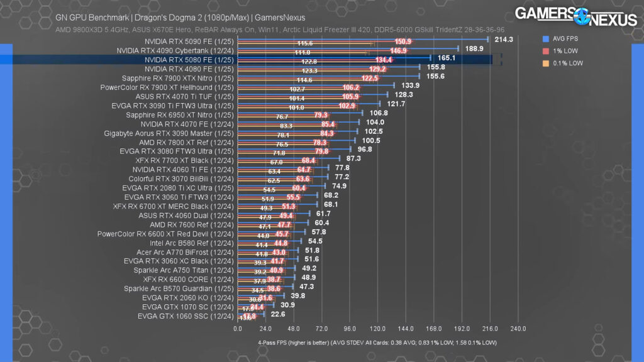Click the 214.3 average FPS value
This screenshot has width=644, height=362.
pyautogui.click(x=504, y=40)
